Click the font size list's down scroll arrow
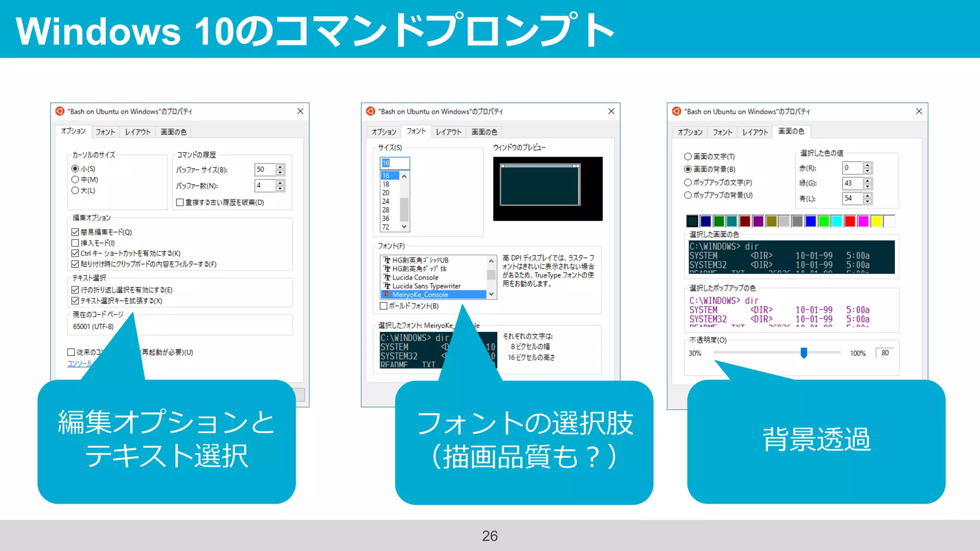This screenshot has width=980, height=551. tap(404, 227)
